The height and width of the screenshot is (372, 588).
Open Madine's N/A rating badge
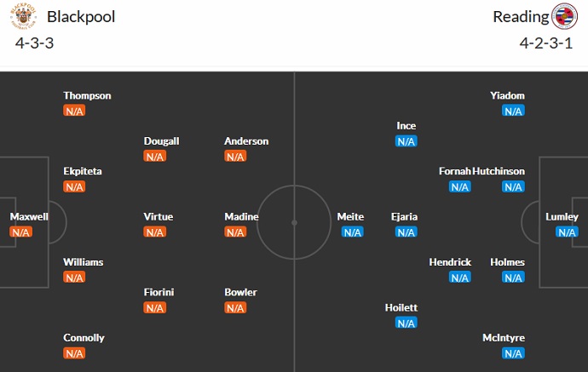click(x=235, y=232)
